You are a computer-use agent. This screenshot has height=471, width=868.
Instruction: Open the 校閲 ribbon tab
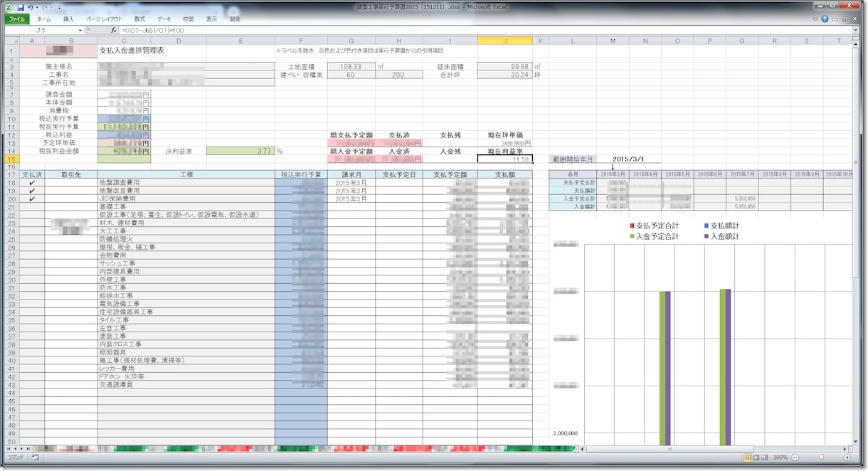click(188, 19)
